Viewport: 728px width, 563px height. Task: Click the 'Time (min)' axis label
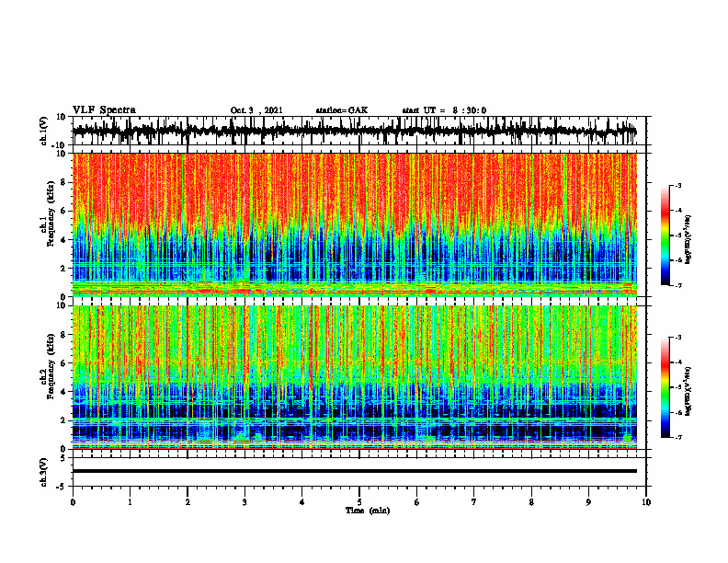(x=368, y=511)
